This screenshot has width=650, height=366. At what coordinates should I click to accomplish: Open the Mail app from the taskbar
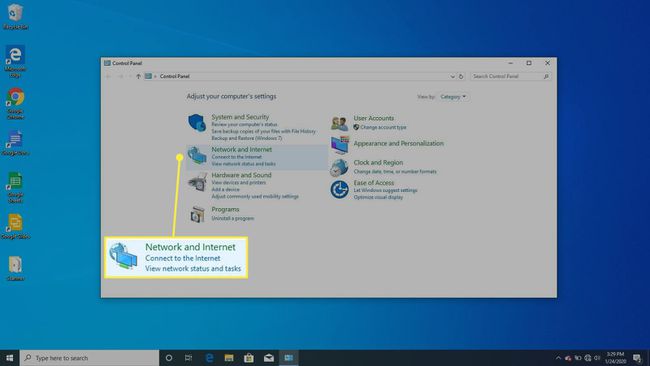pos(269,358)
